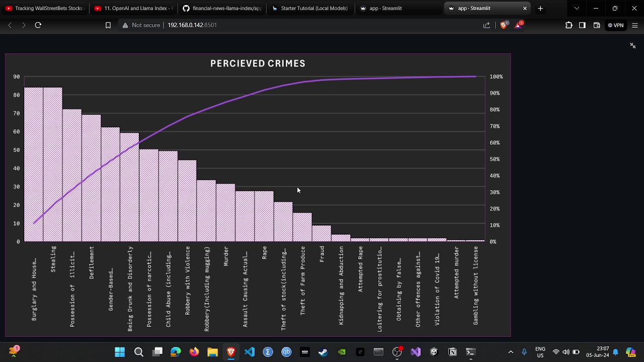Open Notion from taskbar
644x362 pixels.
click(x=452, y=352)
